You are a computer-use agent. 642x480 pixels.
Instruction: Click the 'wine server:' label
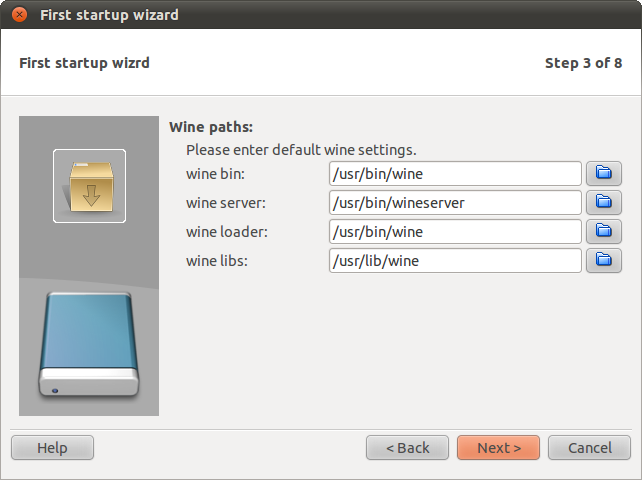pos(226,203)
